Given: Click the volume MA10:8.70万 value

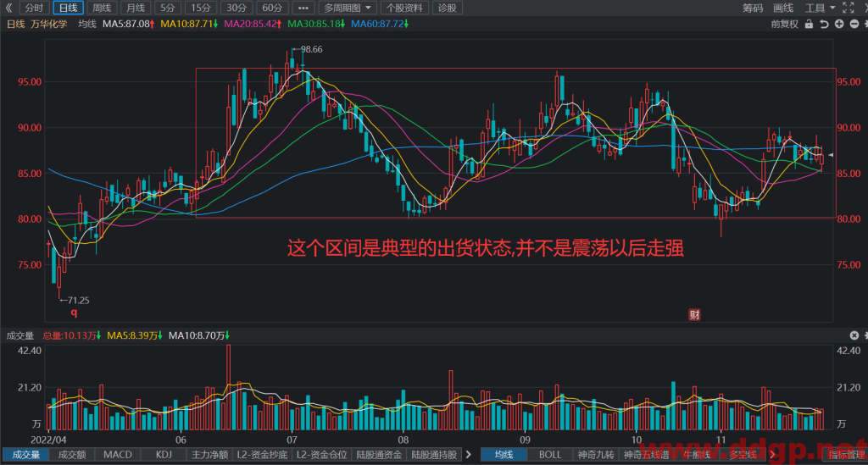Looking at the screenshot, I should [198, 335].
